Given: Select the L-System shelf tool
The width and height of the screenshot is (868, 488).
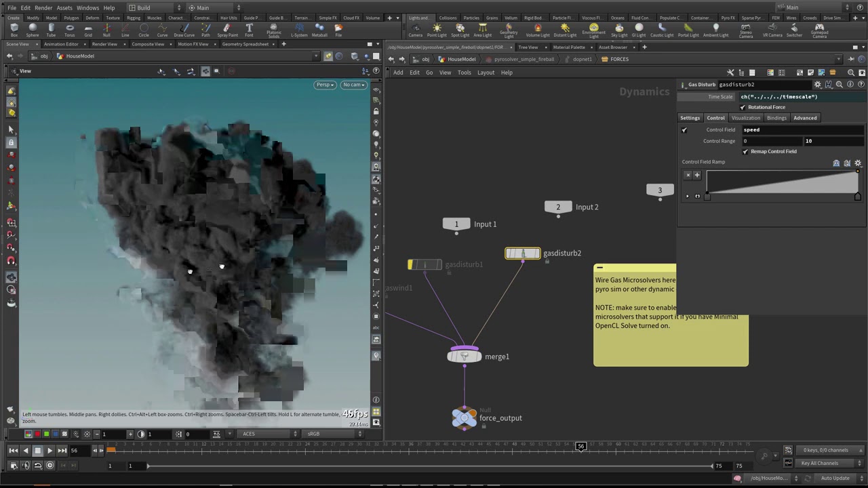Looking at the screenshot, I should (x=299, y=30).
